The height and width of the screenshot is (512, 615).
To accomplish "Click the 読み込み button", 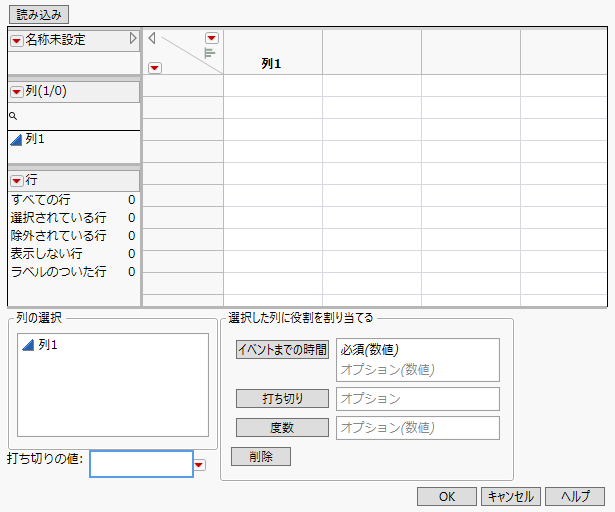I will [39, 15].
